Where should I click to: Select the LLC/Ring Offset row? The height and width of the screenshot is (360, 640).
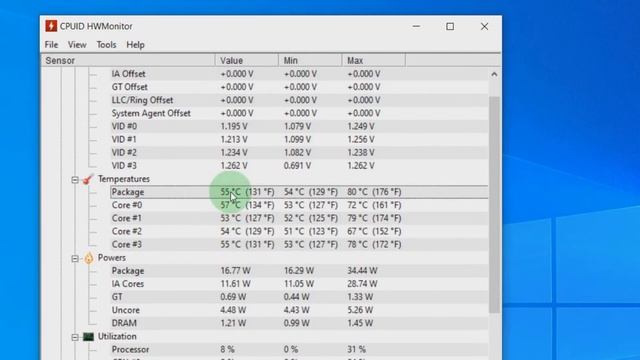tap(299, 100)
